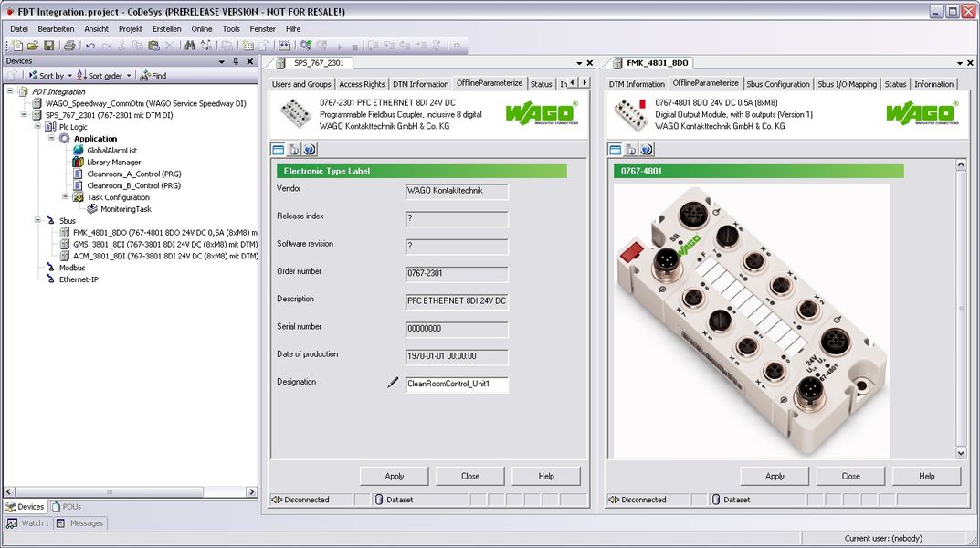The image size is (980, 548).
Task: Click Apply in SPS_767_2301 panel
Action: 395,476
